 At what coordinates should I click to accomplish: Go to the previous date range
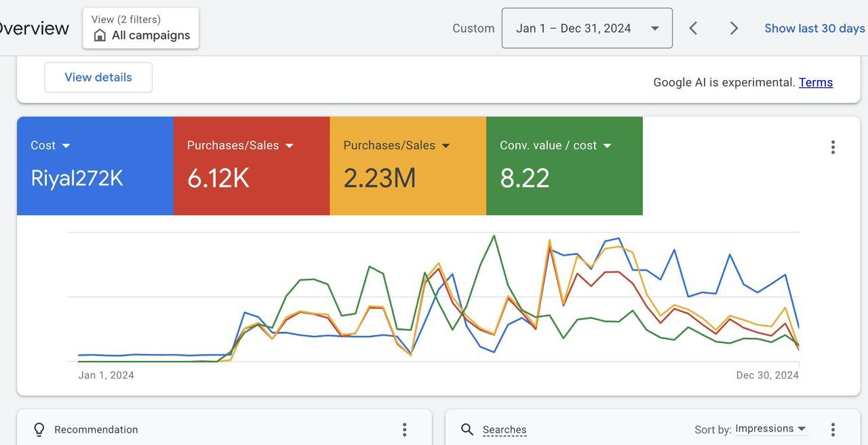[693, 28]
